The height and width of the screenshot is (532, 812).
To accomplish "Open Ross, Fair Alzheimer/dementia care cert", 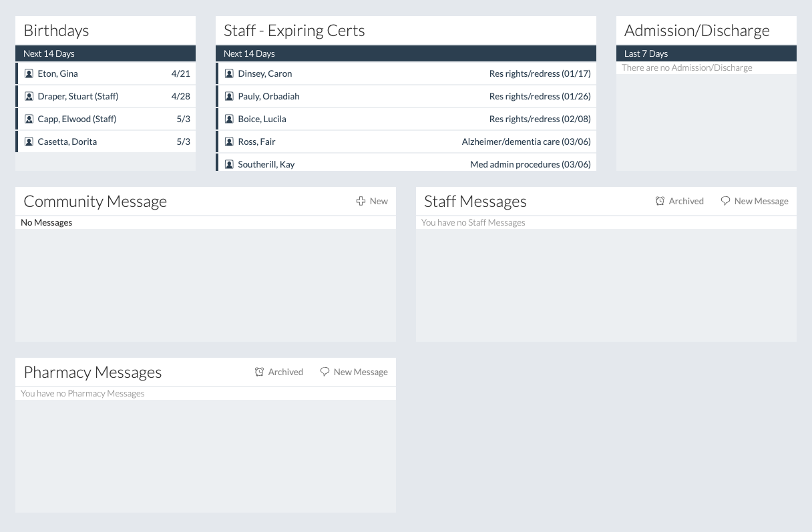I will click(526, 142).
